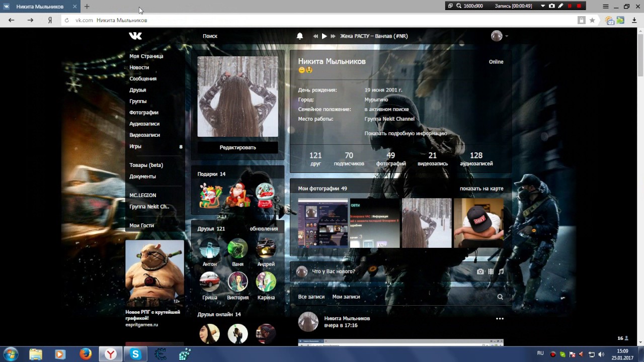644x362 pixels.
Task: Open post options three-dots menu
Action: click(x=500, y=319)
